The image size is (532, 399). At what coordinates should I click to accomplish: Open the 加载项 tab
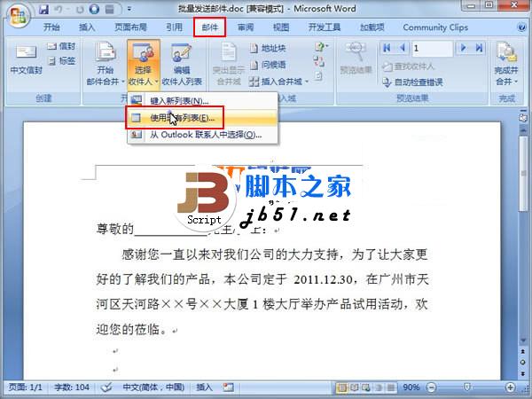pyautogui.click(x=372, y=27)
